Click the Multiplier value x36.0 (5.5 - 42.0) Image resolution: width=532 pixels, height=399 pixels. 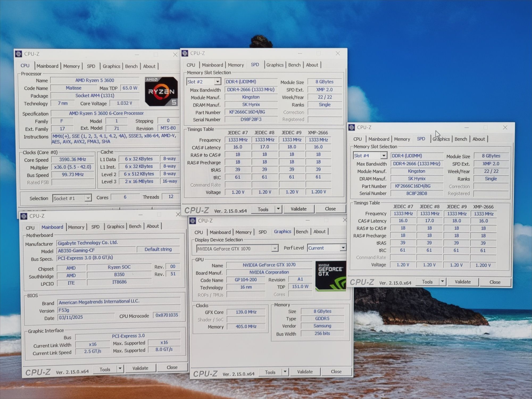pyautogui.click(x=73, y=167)
